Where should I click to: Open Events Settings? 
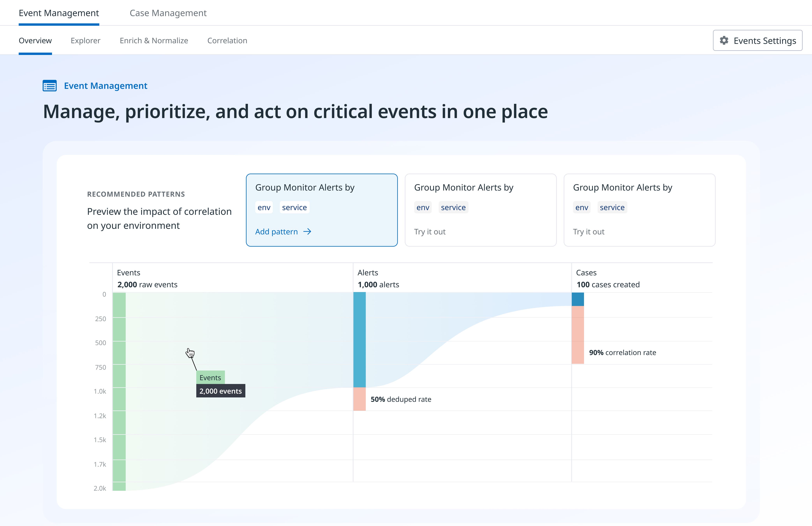tap(758, 40)
